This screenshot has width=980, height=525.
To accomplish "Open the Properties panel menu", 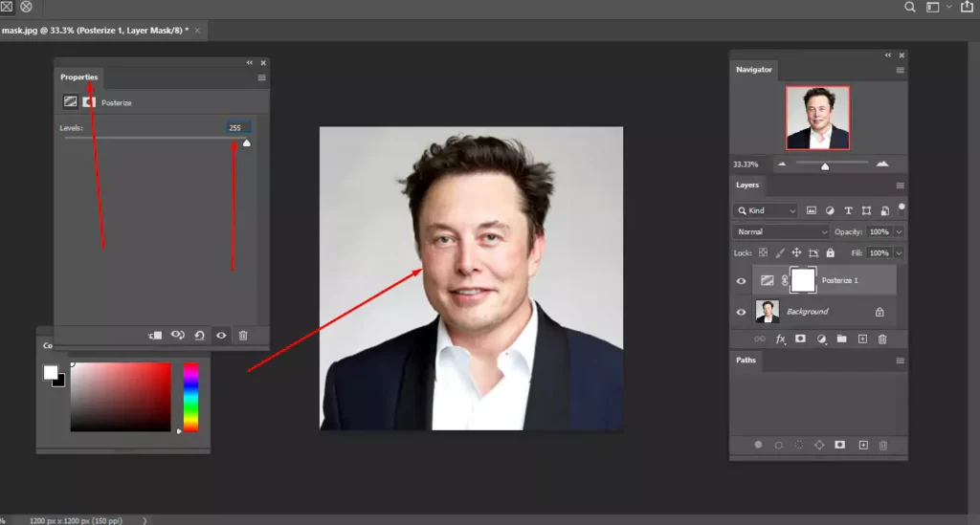I will click(262, 77).
